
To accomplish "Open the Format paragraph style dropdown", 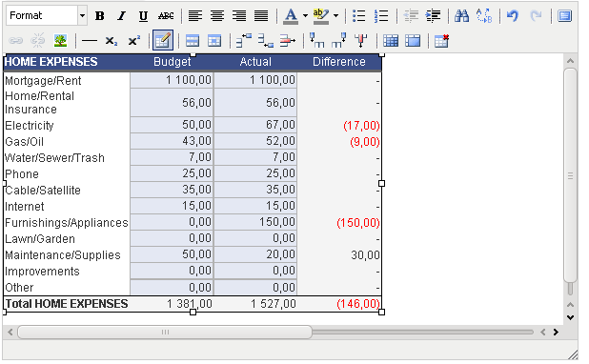I will coord(47,15).
